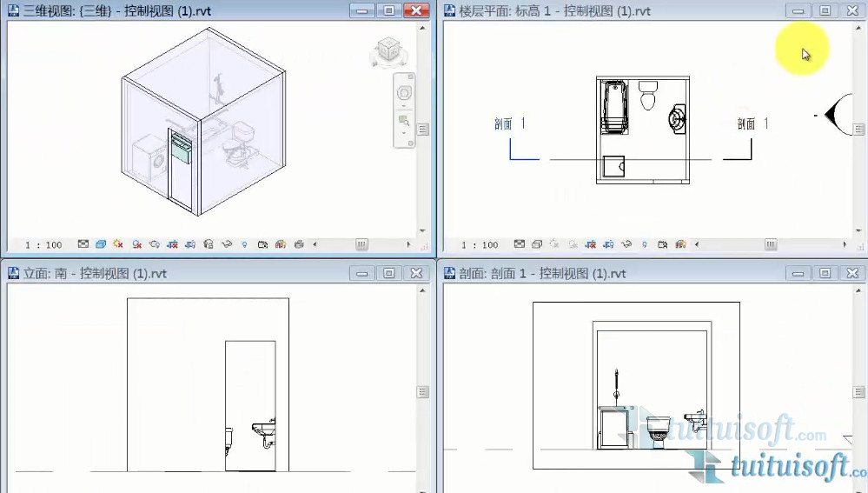Click the south elevation vertical scrollbar thumb
868x493 pixels.
tap(422, 391)
